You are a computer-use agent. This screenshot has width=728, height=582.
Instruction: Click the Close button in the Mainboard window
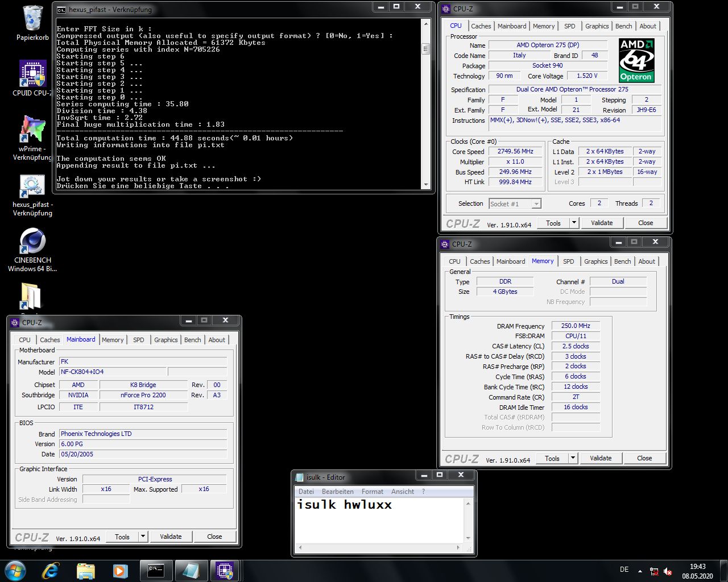click(214, 537)
